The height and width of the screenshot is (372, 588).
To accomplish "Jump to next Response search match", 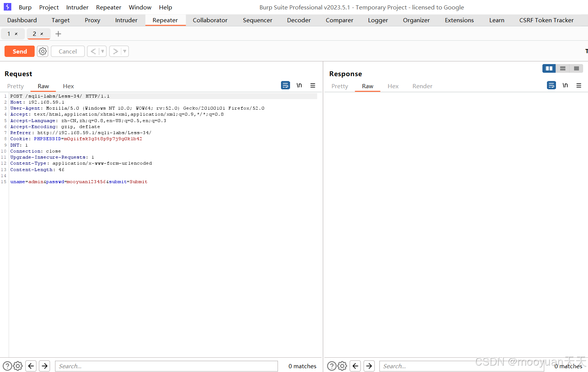I will click(369, 366).
